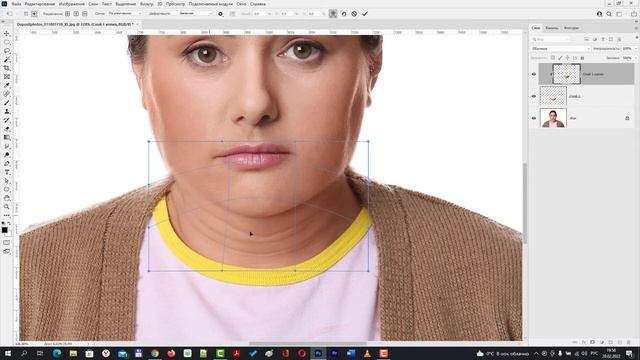
Task: Select the Type (T) tool
Action: (x=7, y=172)
